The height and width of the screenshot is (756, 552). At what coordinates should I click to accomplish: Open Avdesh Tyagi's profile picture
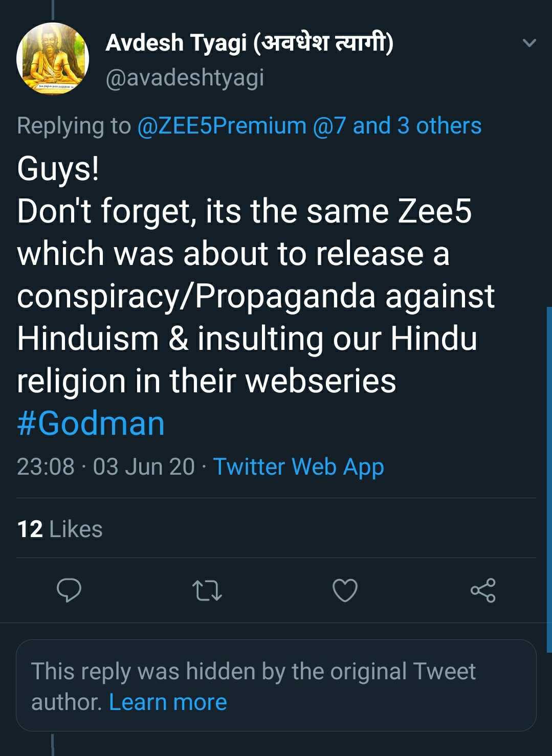click(53, 58)
